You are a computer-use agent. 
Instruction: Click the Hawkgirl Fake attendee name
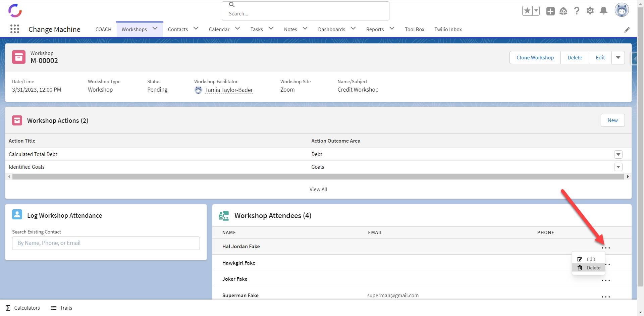tap(238, 263)
